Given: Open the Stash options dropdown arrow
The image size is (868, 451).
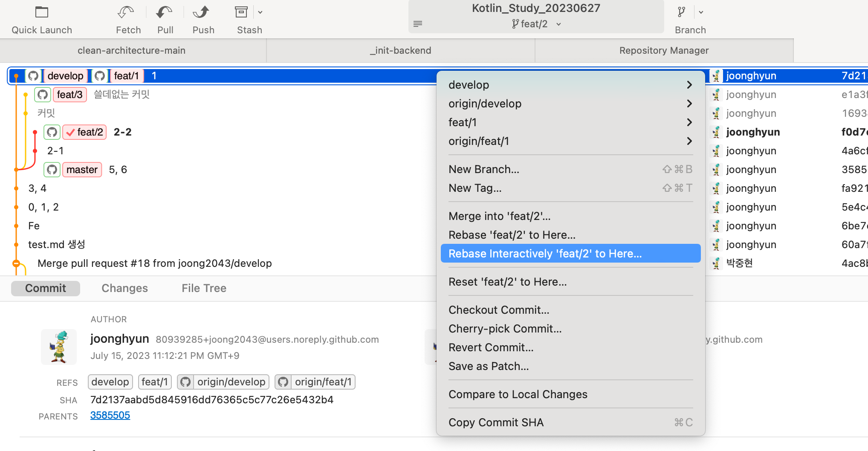Looking at the screenshot, I should click(260, 12).
